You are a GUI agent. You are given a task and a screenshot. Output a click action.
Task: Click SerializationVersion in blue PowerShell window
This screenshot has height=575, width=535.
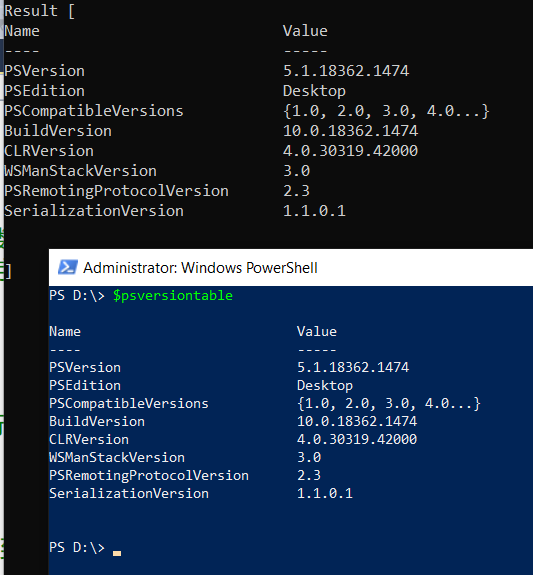click(x=129, y=493)
